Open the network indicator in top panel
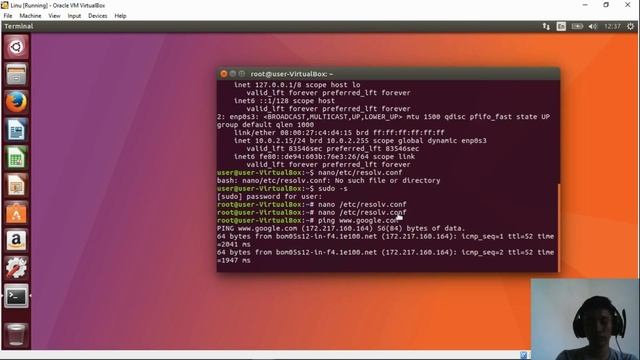The height and width of the screenshot is (360, 640). [546, 27]
